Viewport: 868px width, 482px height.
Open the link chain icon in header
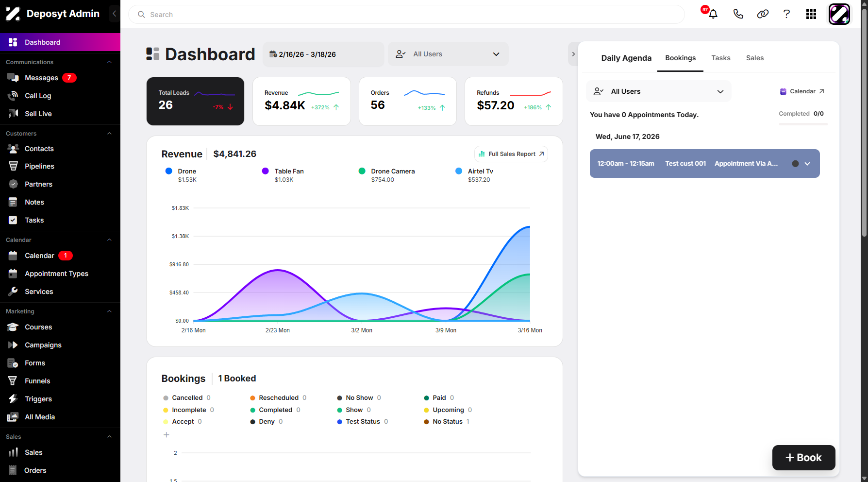(763, 14)
